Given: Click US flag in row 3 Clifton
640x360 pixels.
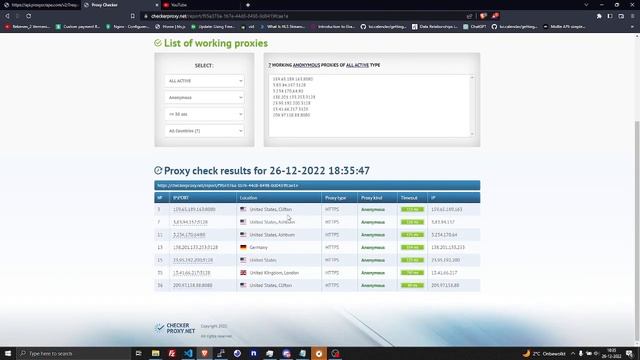Looking at the screenshot, I should click(x=243, y=209).
